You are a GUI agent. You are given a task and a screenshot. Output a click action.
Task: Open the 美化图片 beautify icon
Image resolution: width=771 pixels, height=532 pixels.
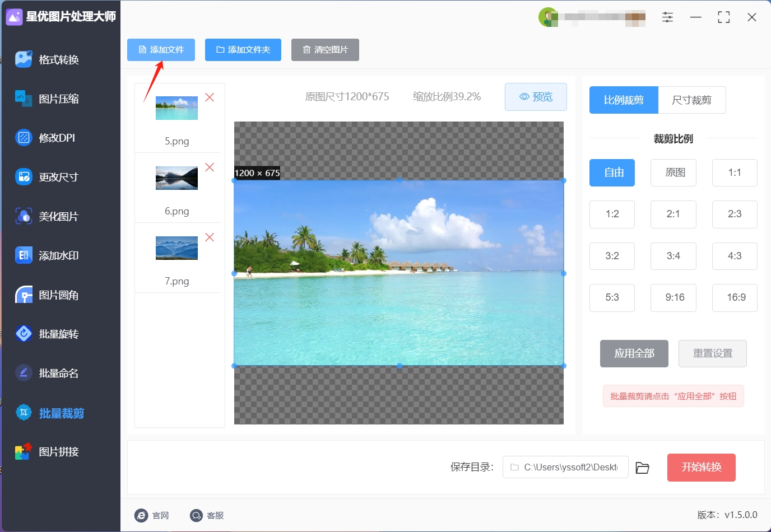tap(24, 216)
